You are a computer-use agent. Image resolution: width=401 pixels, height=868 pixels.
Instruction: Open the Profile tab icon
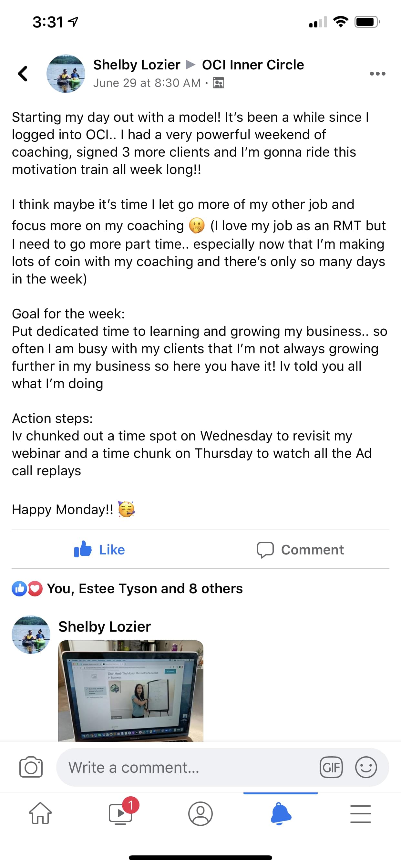click(200, 813)
